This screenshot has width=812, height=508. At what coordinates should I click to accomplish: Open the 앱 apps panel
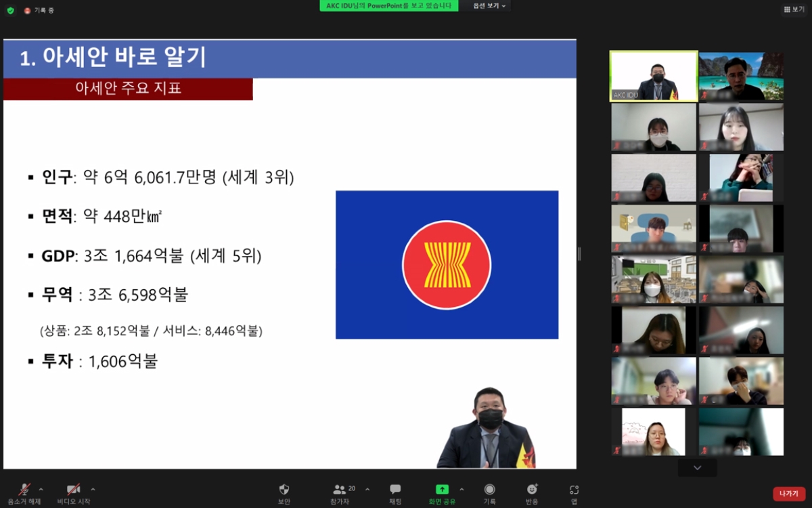pos(574,493)
